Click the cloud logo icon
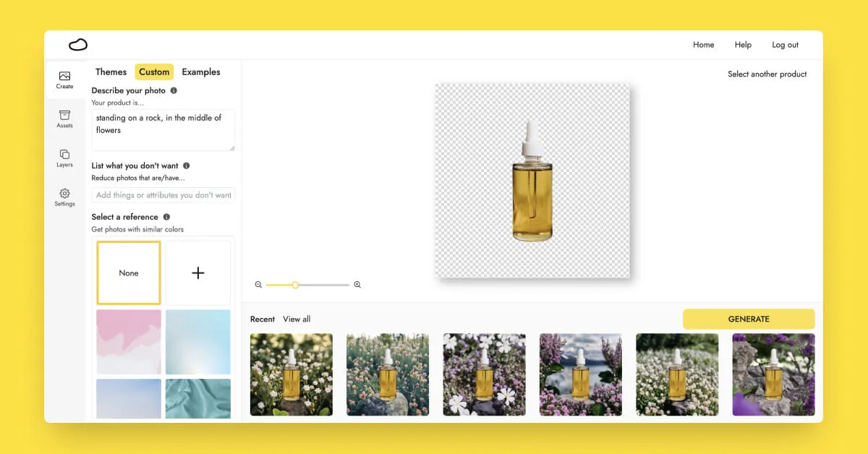Viewport: 868px width, 454px height. (x=78, y=45)
